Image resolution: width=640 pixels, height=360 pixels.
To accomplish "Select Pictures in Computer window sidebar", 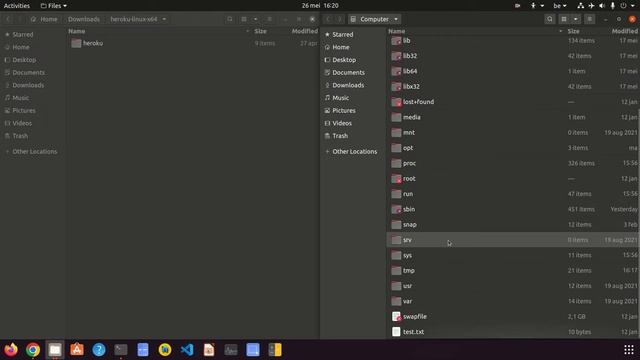I will pos(353,111).
